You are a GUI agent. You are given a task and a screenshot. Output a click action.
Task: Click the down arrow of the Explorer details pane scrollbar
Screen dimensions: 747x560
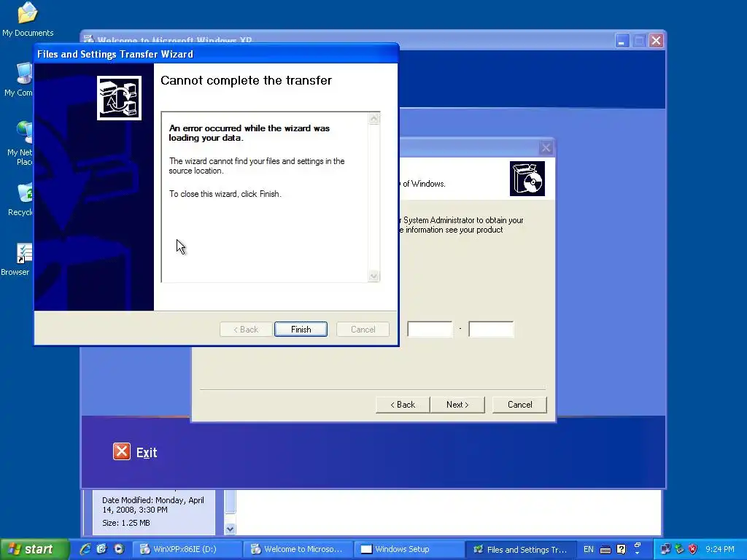[230, 529]
